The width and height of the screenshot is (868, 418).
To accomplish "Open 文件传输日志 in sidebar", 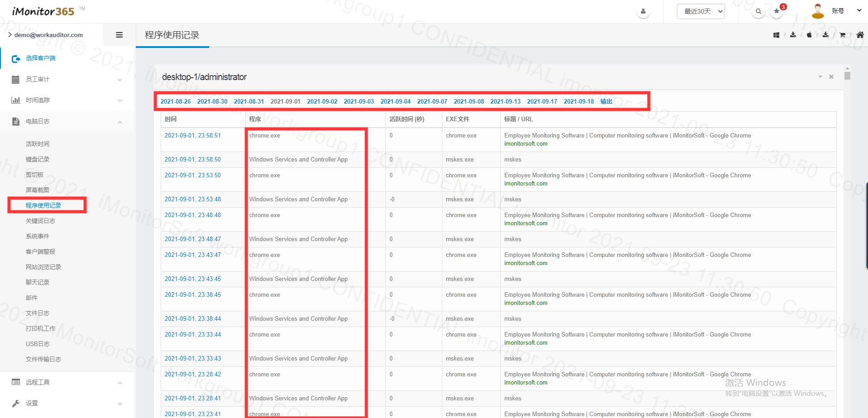I will pos(43,359).
